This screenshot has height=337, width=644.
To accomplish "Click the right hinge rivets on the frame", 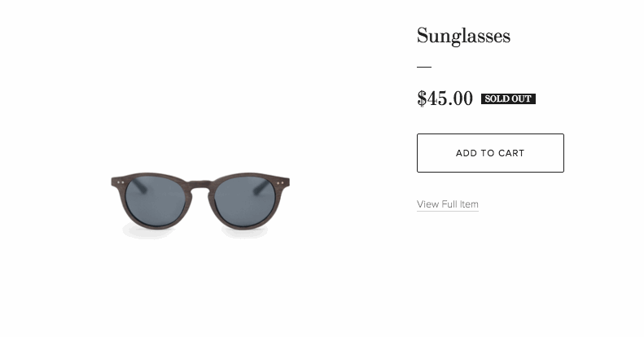I will 280,183.
